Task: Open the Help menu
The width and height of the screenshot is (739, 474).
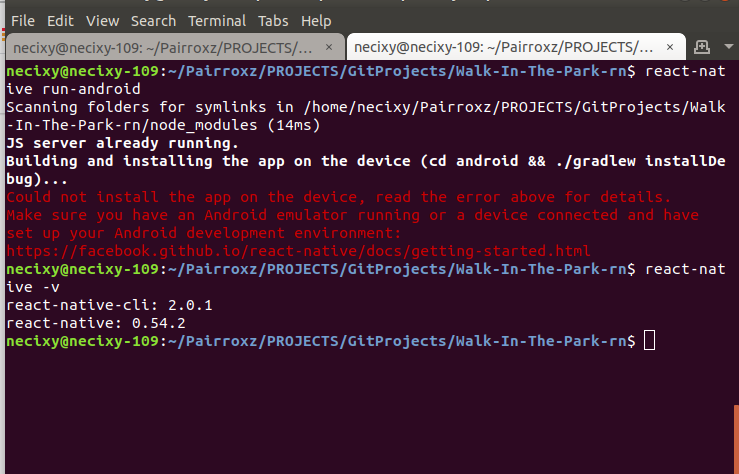Action: (316, 21)
